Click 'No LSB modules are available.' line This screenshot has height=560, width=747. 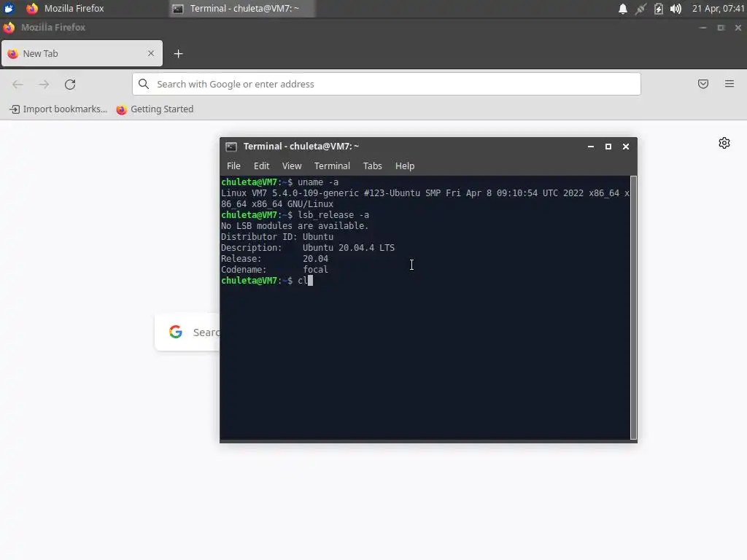click(295, 226)
